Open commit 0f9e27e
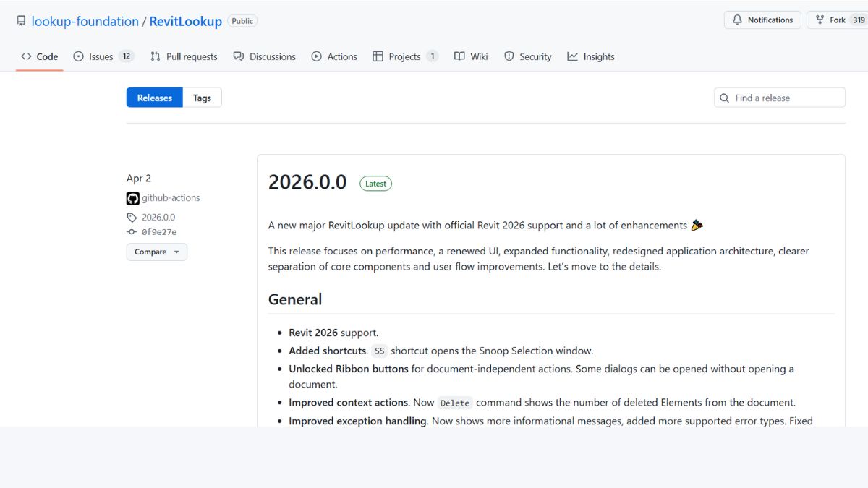Image resolution: width=868 pixels, height=488 pixels. coord(159,232)
